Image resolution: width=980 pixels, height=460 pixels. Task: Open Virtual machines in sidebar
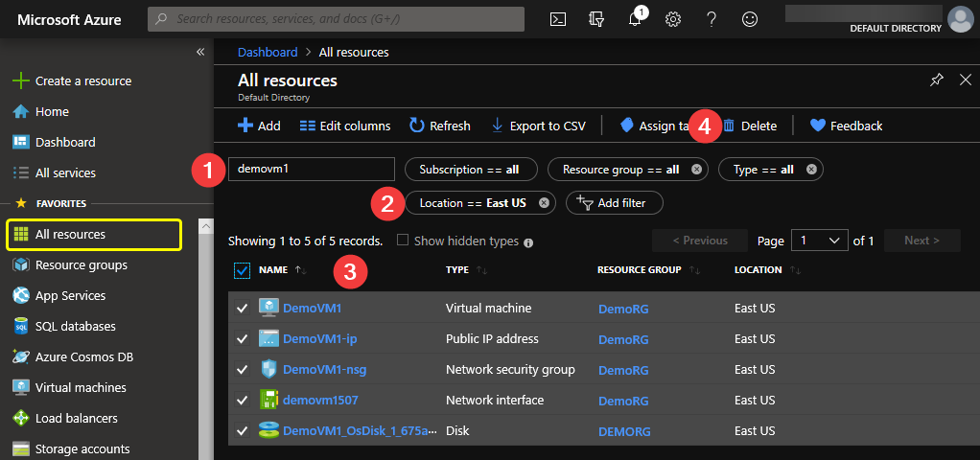click(69, 387)
